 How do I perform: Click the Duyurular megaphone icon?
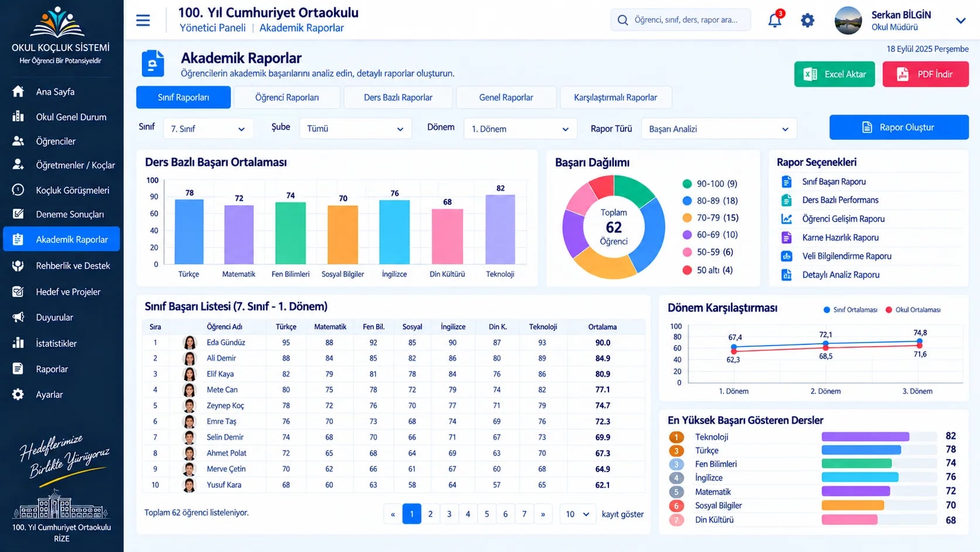tap(18, 317)
